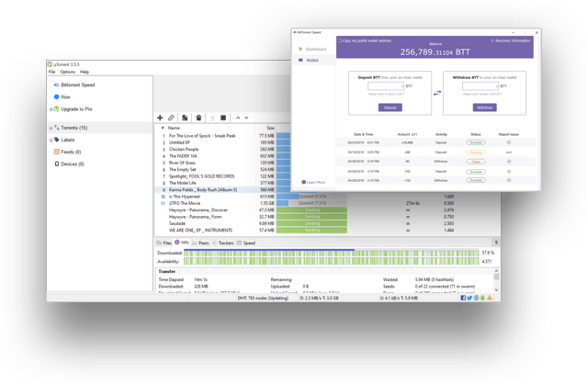588x385 pixels.
Task: Report issue for the 6:01 PM deposit row
Action: point(509,142)
